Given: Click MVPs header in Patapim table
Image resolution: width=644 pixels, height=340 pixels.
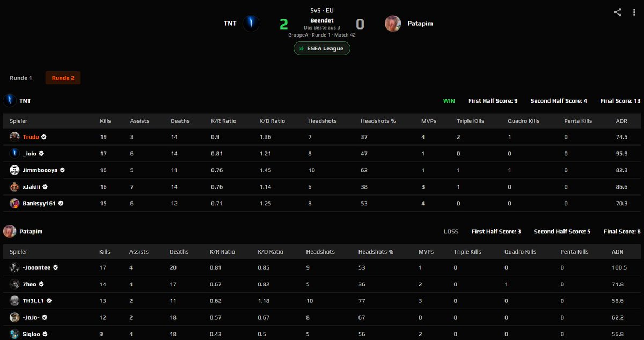Looking at the screenshot, I should coord(427,251).
